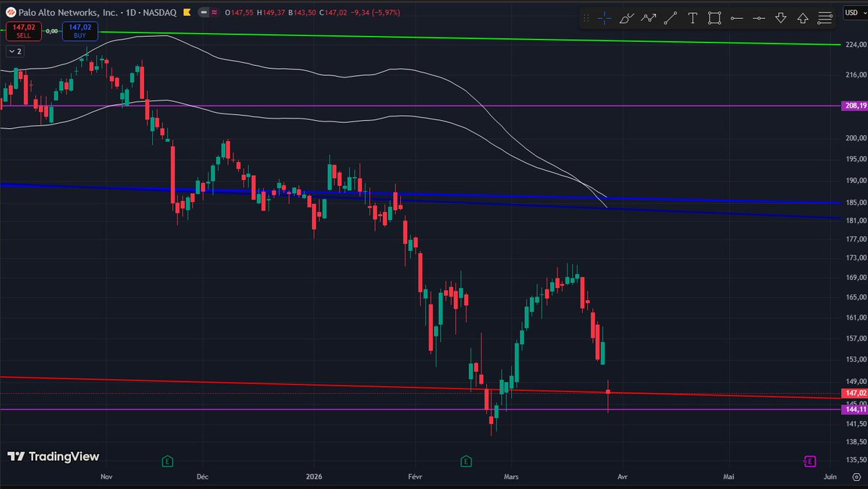
Task: Select the green descending trend line
Action: pyautogui.click(x=471, y=38)
